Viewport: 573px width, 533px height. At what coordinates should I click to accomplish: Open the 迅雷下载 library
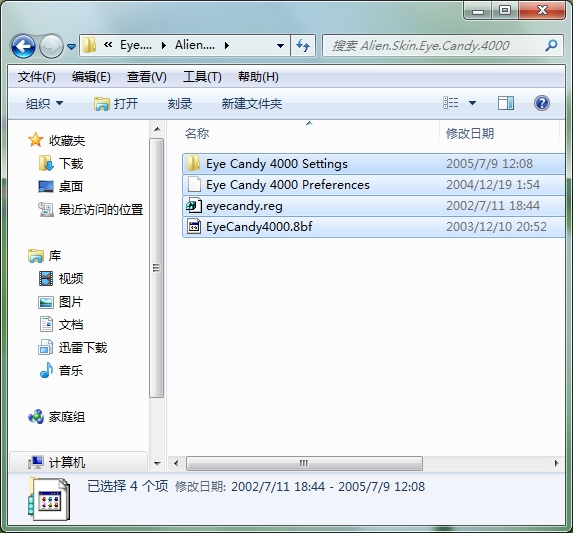pyautogui.click(x=83, y=348)
